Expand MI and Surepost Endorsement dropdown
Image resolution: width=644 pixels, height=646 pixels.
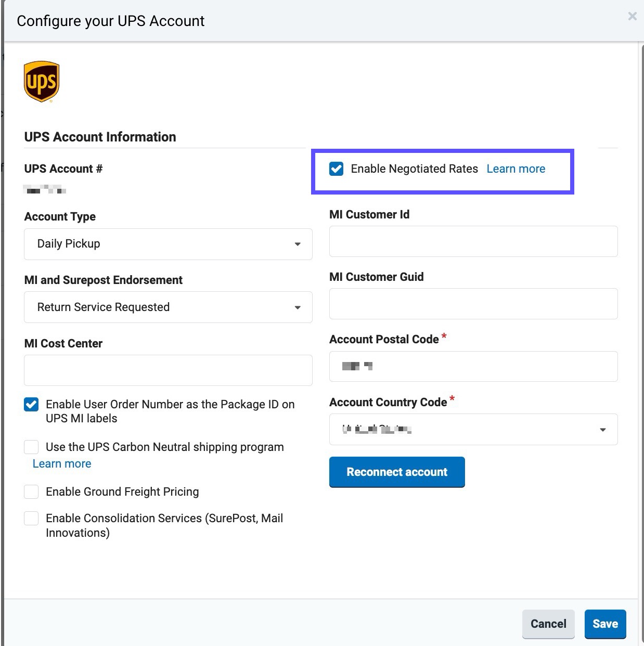coord(168,307)
